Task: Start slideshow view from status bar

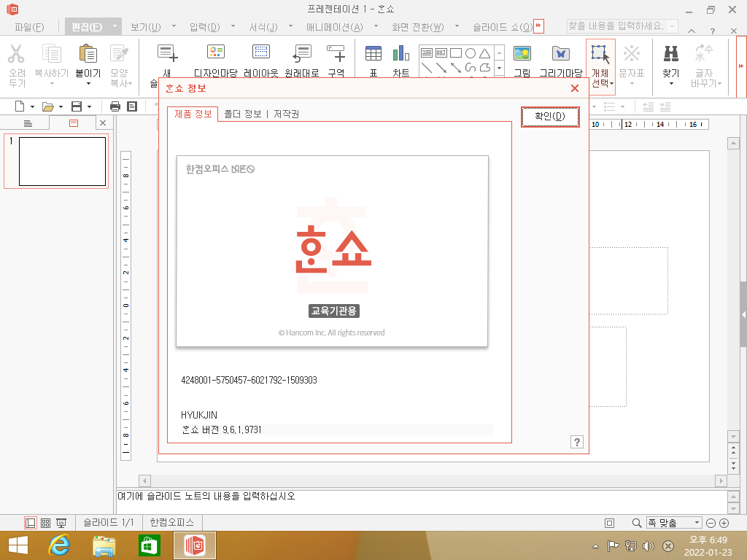Action: coord(61,523)
